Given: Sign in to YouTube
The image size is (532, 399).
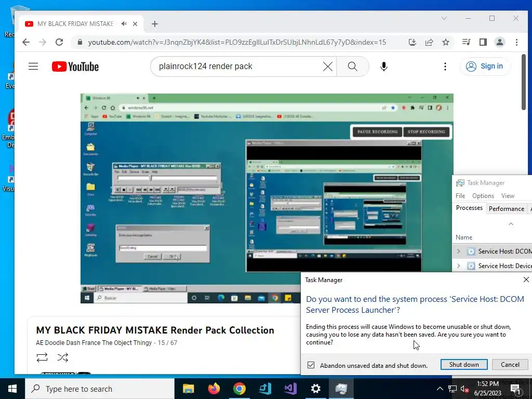Looking at the screenshot, I should 485,66.
